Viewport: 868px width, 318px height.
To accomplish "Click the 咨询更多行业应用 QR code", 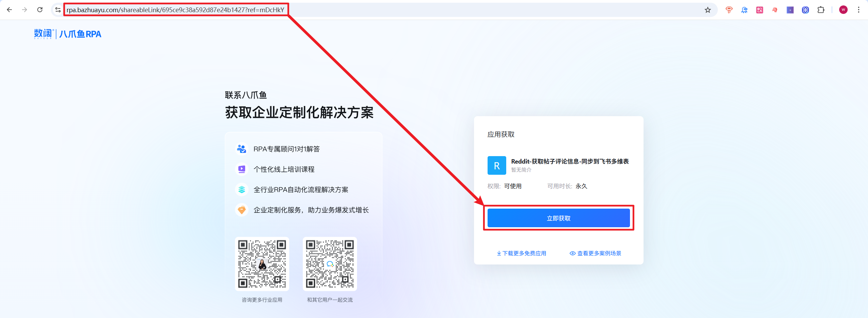I will [x=262, y=264].
